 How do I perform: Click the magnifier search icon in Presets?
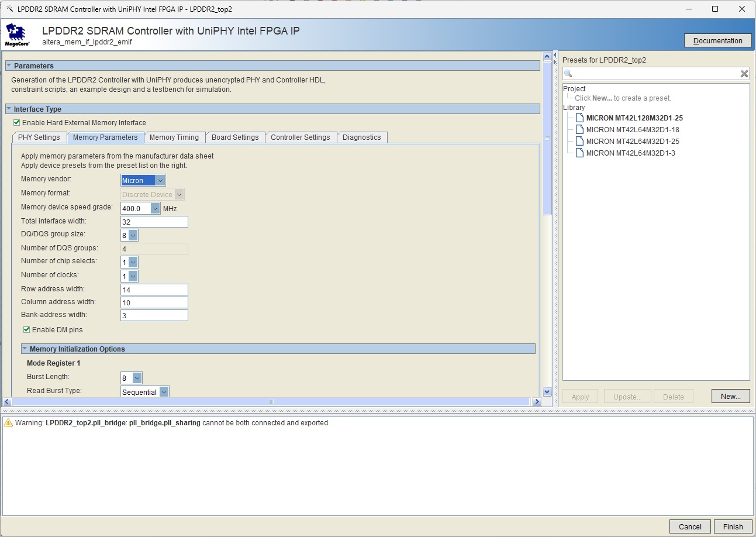click(568, 74)
